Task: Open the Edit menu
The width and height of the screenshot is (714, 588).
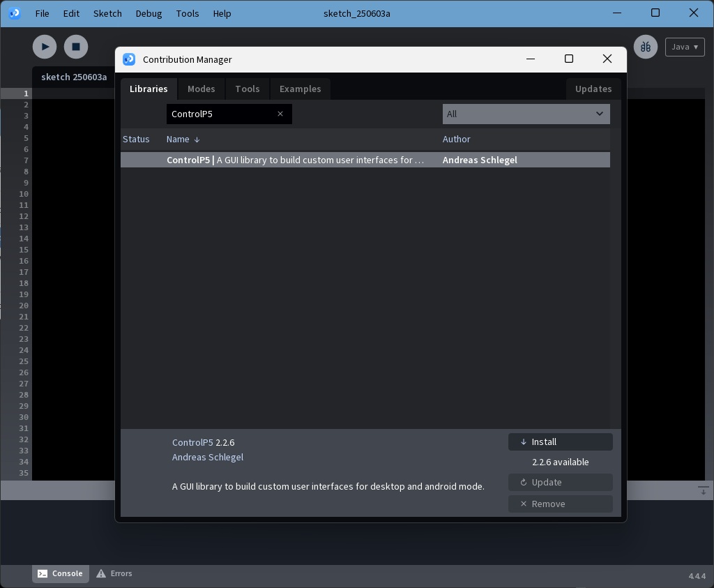Action: 71,14
